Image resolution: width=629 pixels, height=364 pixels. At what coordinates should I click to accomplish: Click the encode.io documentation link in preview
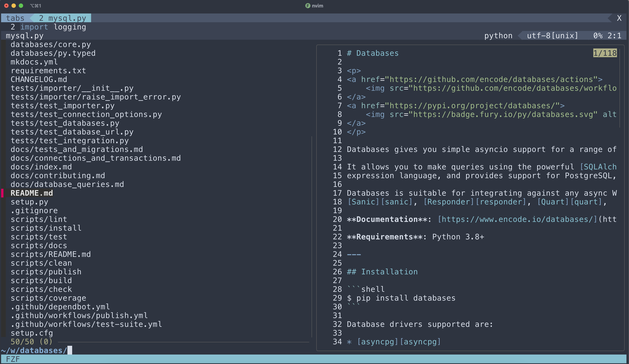click(517, 219)
